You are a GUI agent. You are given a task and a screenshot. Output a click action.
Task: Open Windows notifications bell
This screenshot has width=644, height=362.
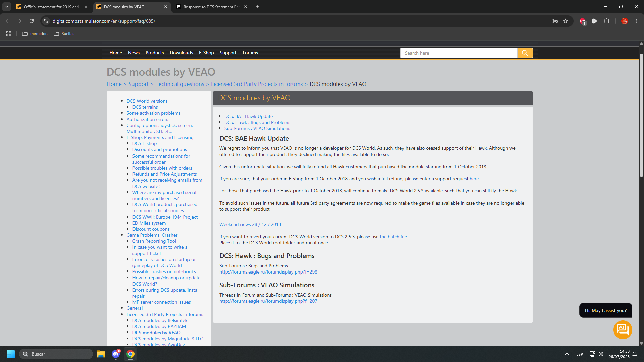[635, 354]
